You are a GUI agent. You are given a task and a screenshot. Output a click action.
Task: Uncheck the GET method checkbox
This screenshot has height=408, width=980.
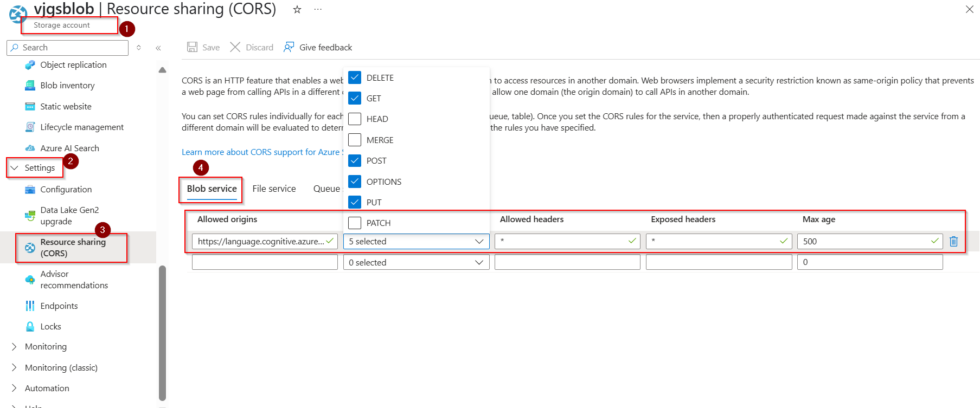coord(355,98)
